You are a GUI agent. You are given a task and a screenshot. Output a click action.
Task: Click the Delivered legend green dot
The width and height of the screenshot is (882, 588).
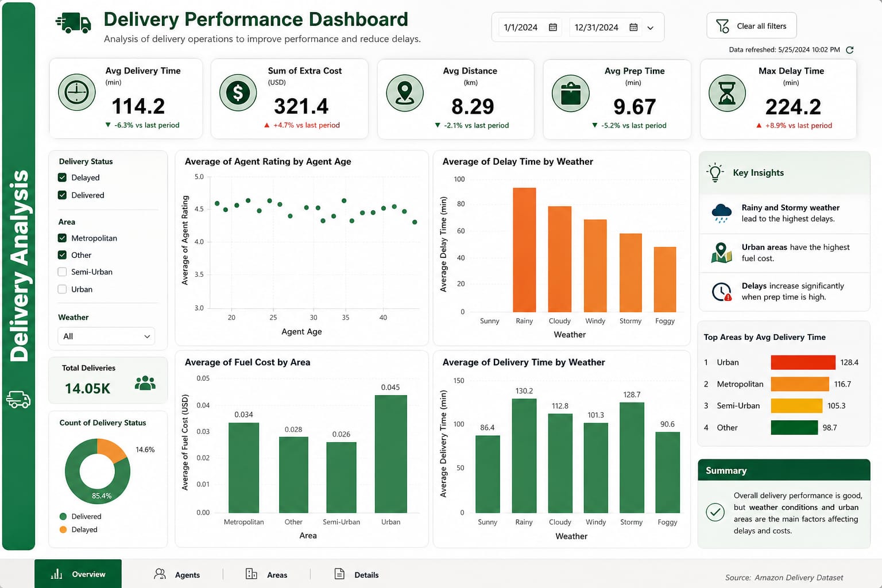click(63, 516)
